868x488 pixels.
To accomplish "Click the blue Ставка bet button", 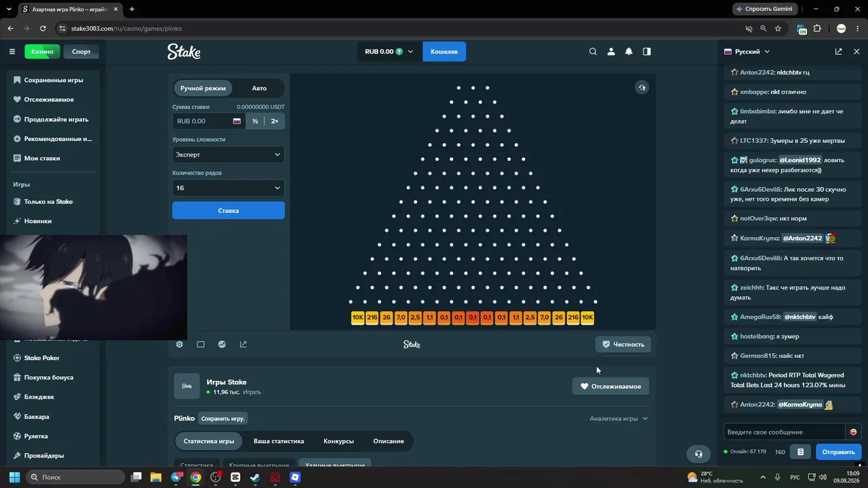I will click(x=229, y=211).
